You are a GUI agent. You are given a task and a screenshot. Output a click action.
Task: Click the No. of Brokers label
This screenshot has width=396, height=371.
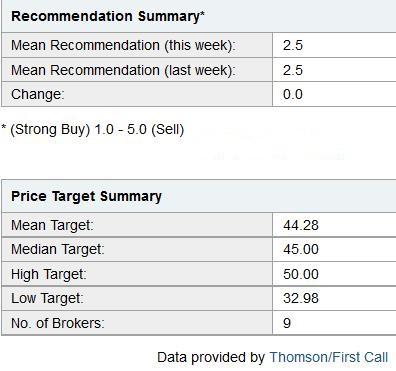[x=58, y=323]
